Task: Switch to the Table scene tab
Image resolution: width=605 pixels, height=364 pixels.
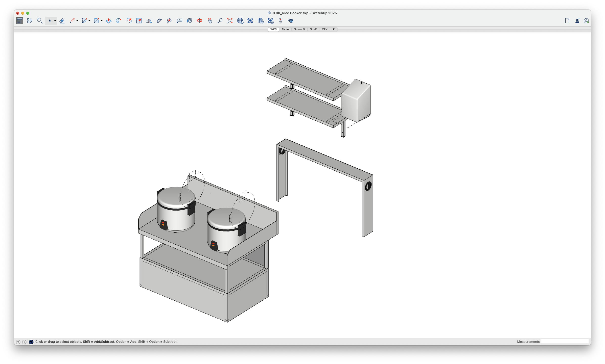Action: tap(285, 29)
